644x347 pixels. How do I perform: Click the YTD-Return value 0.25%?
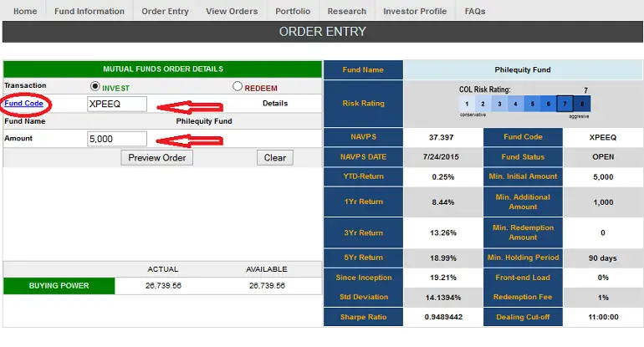442,177
